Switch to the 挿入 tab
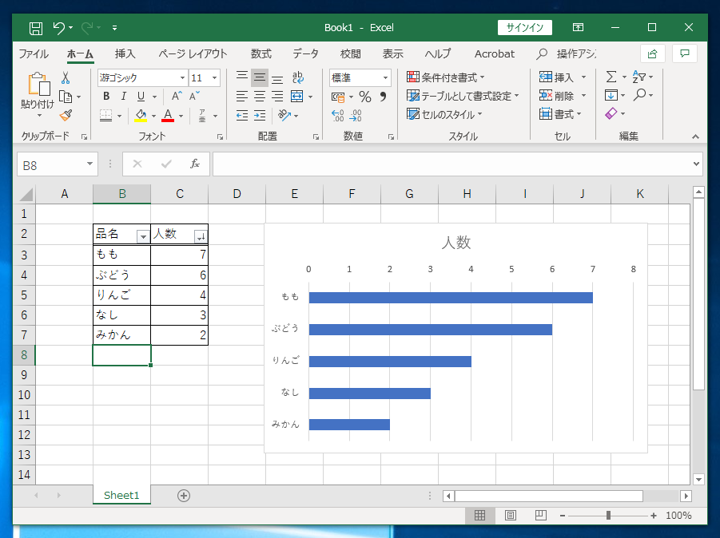720x538 pixels. (x=125, y=54)
